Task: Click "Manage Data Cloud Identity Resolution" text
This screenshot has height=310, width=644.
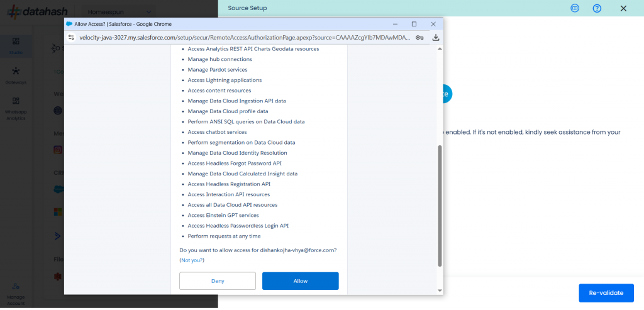Action: coord(237,153)
